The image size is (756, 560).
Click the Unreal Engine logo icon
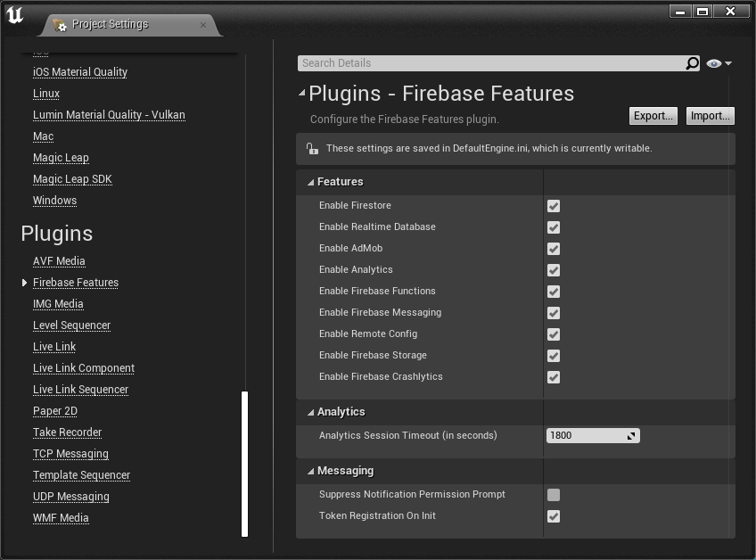point(15,14)
